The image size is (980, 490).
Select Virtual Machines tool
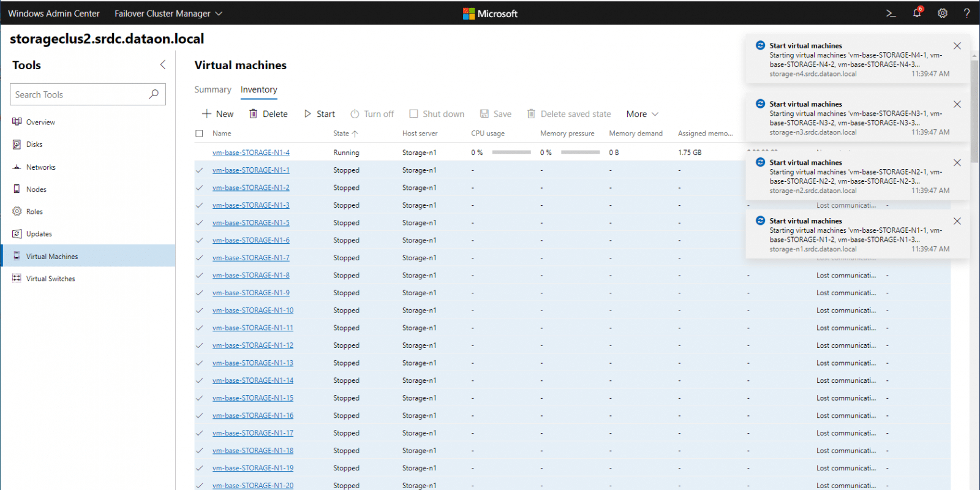pos(88,256)
